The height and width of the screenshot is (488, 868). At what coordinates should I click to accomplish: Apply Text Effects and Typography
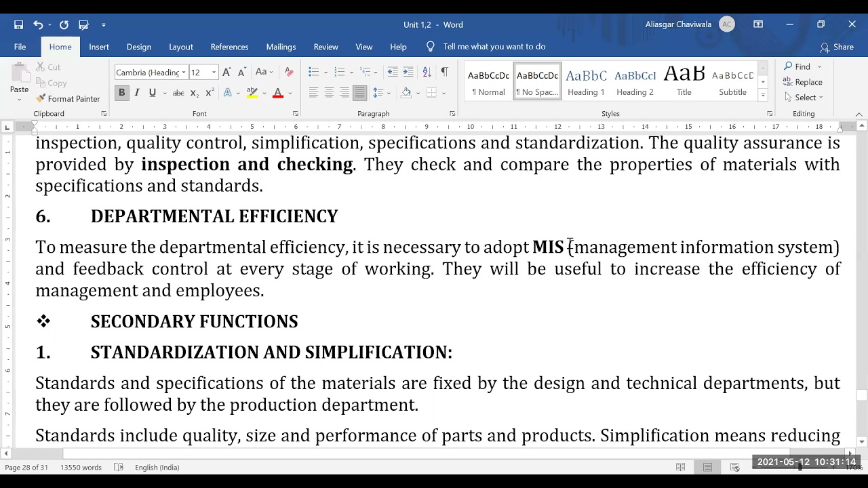click(228, 93)
